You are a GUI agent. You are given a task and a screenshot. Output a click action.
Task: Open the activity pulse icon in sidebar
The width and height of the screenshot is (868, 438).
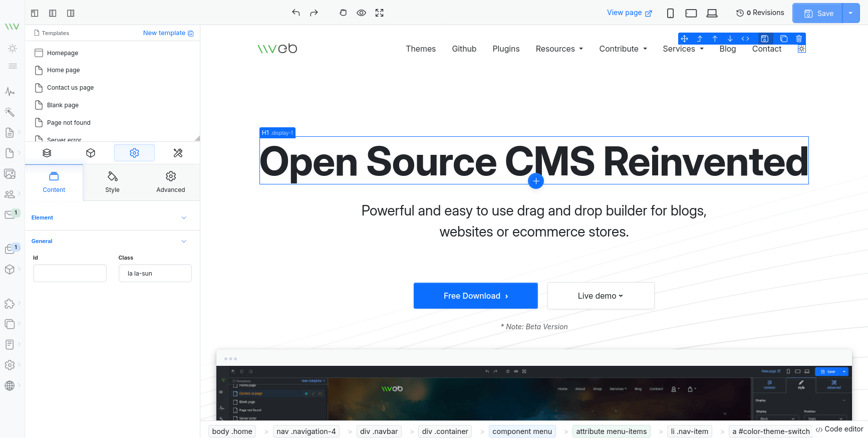[x=10, y=92]
